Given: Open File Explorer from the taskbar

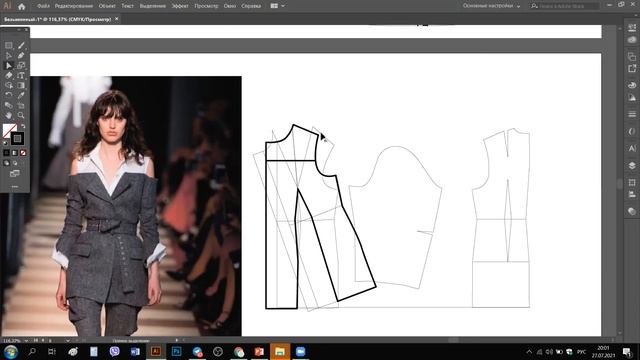Looking at the screenshot, I should tap(280, 351).
